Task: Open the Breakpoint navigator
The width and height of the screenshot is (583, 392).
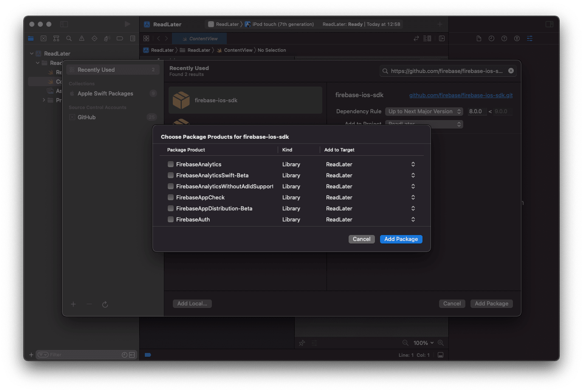Action: (120, 38)
